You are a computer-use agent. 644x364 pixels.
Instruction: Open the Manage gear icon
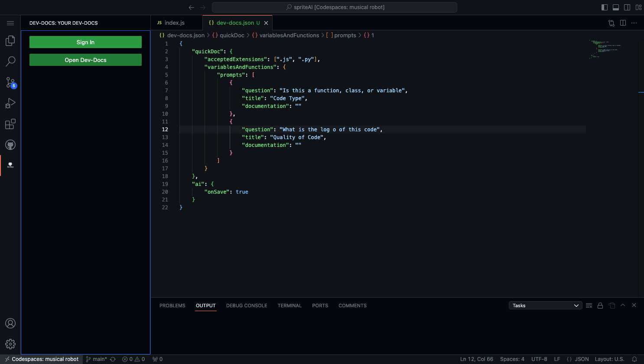pyautogui.click(x=10, y=344)
